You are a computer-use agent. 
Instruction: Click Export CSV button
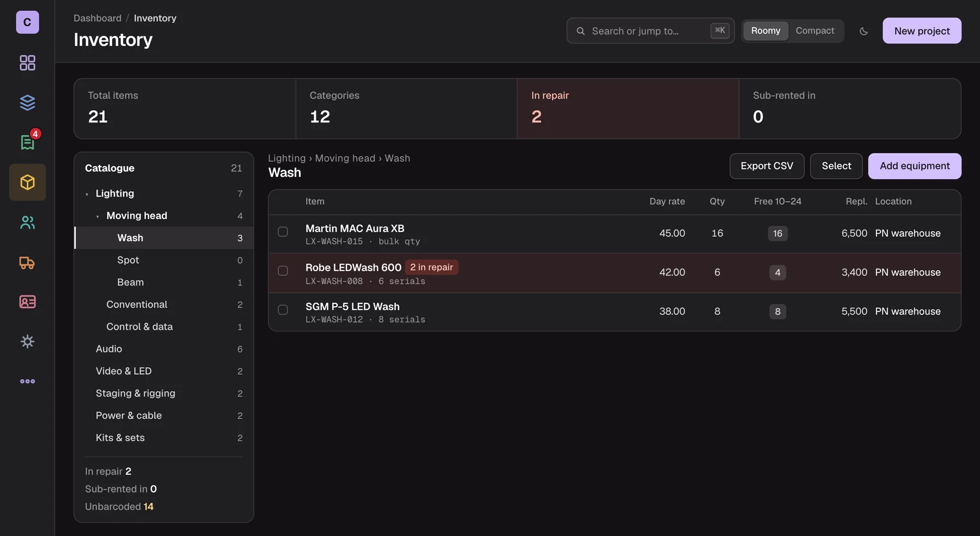pos(767,166)
